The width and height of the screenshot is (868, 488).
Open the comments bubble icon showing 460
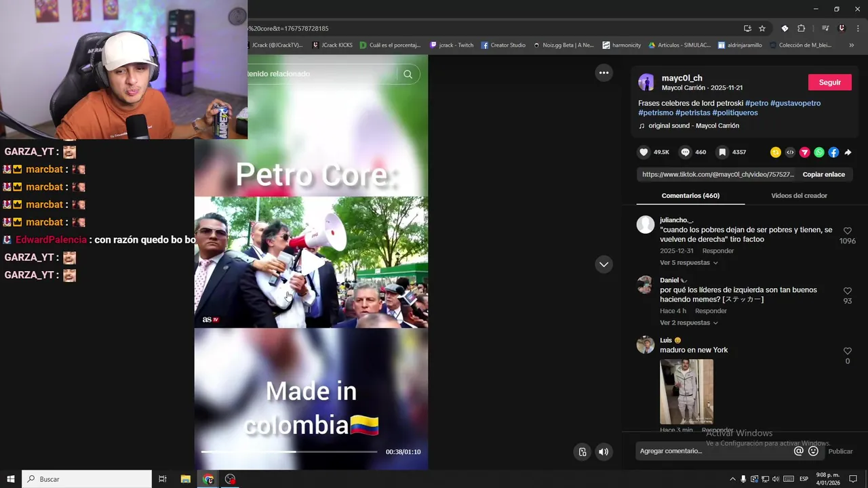[685, 152]
